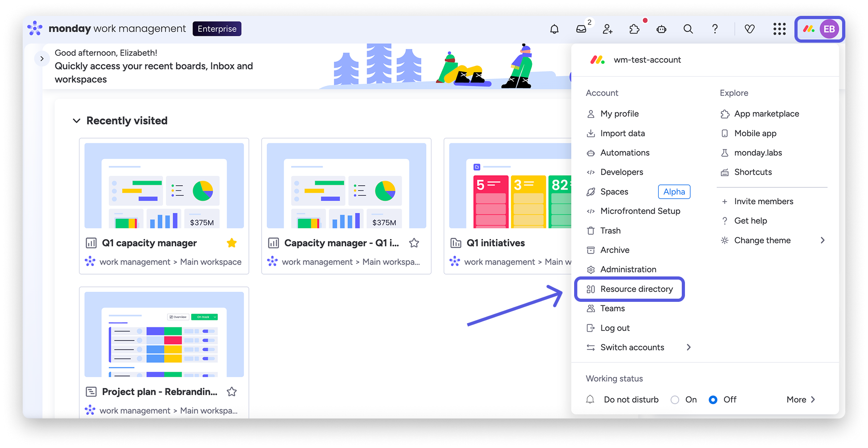Viewport: 868px width, 448px height.
Task: Click the Capacity manager - Q1 i... title
Action: (342, 243)
